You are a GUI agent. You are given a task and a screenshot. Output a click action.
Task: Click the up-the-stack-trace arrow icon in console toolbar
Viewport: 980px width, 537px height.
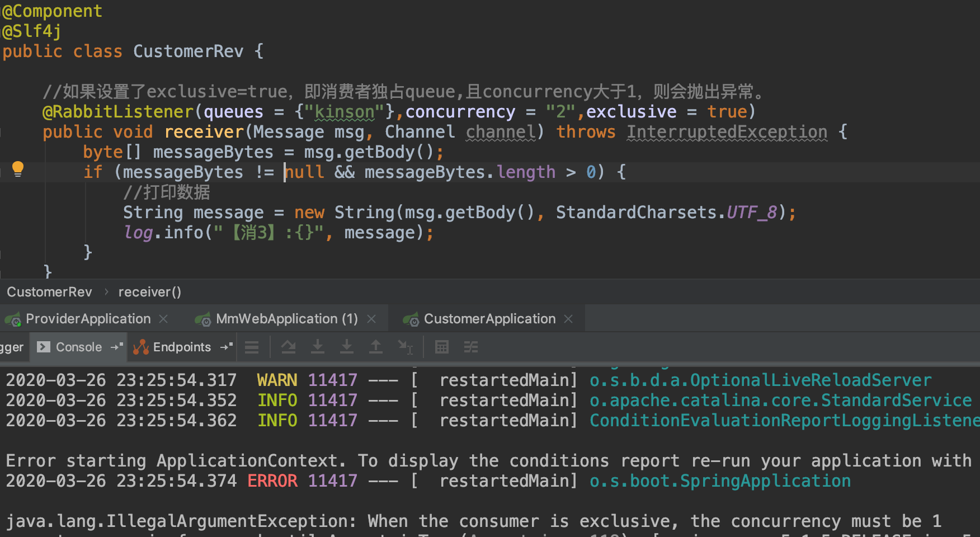[x=375, y=347]
